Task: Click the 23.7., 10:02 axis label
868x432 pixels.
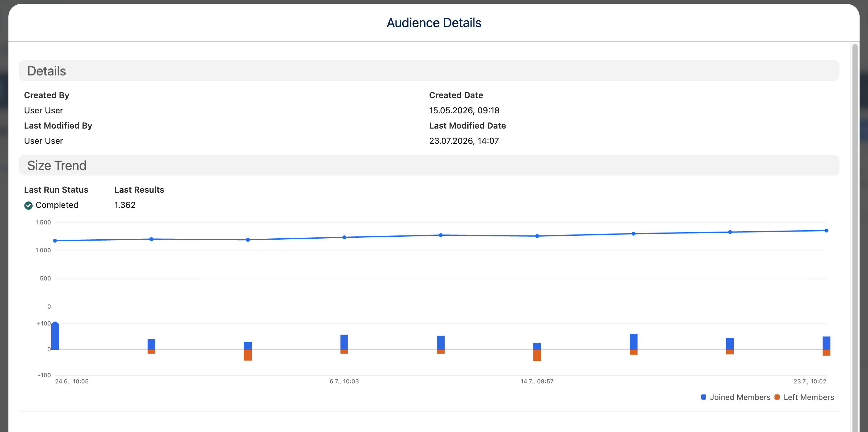Action: [x=810, y=381]
